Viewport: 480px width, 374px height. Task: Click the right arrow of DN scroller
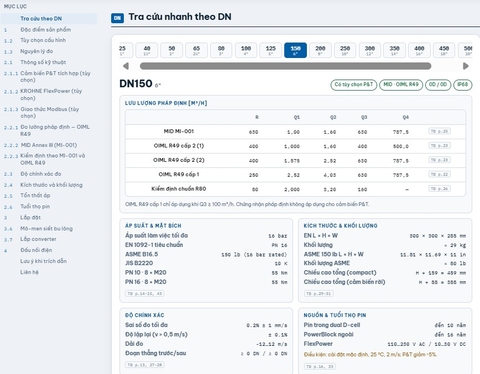click(466, 66)
